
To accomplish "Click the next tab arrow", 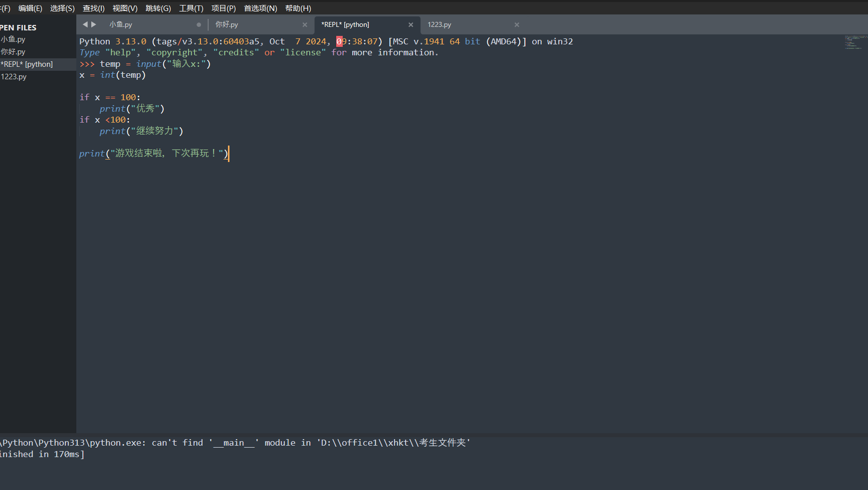I will point(93,24).
